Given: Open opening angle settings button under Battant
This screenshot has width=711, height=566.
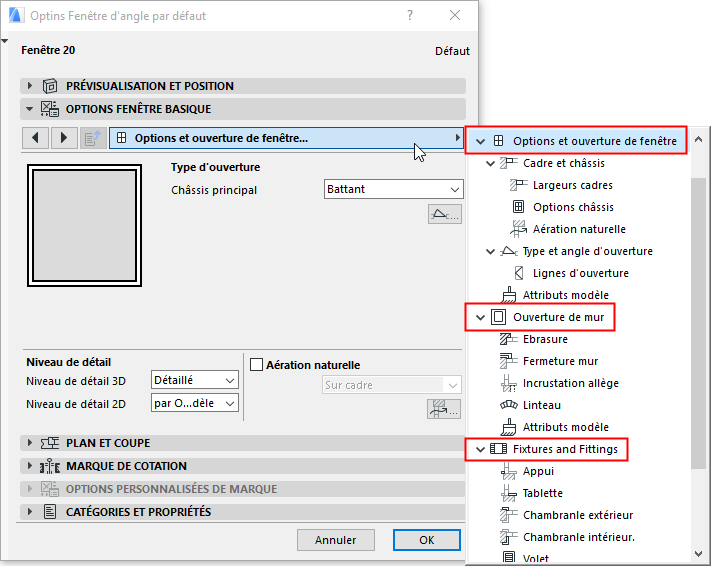Looking at the screenshot, I should pyautogui.click(x=445, y=214).
